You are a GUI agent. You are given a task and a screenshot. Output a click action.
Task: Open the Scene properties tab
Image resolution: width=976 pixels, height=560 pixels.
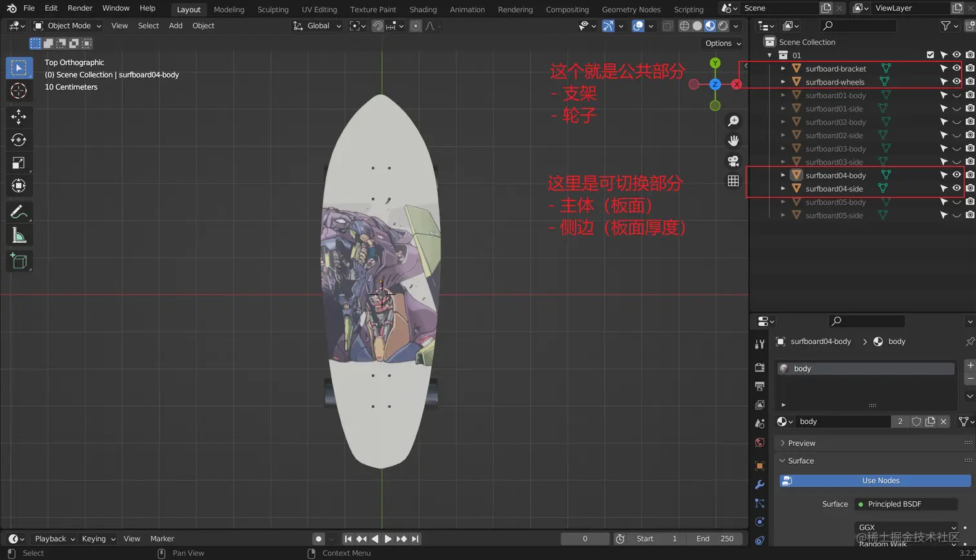coord(760,423)
